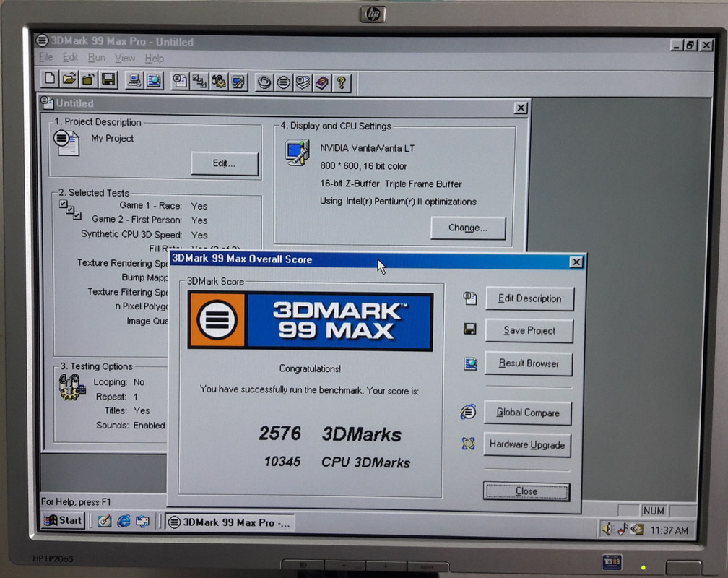Click the document icon beside Edit Description

(470, 298)
